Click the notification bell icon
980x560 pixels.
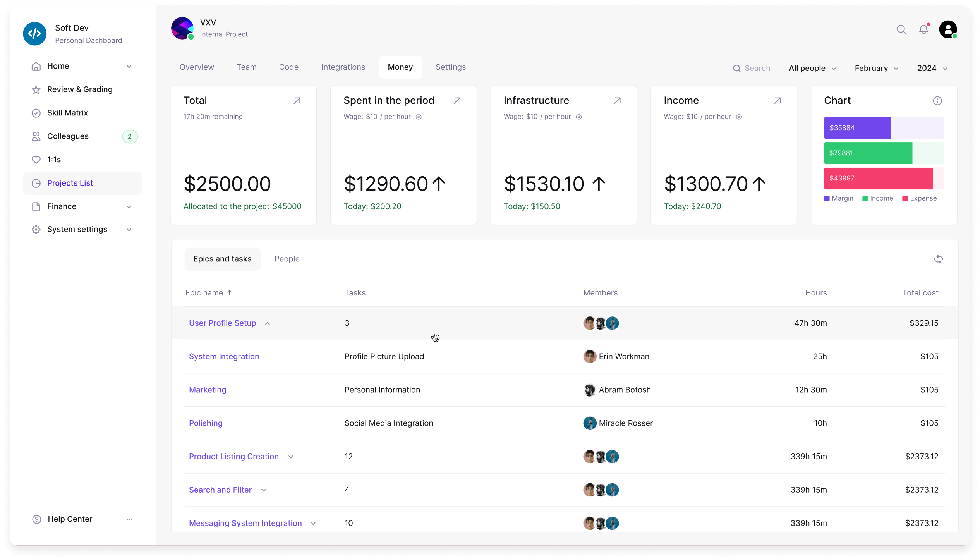click(923, 29)
